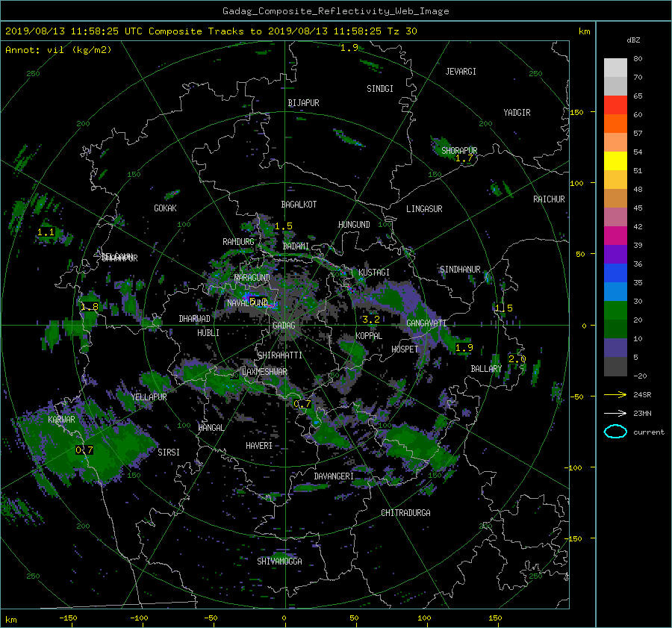Click the yellow 24SR arrow legend icon

point(615,394)
